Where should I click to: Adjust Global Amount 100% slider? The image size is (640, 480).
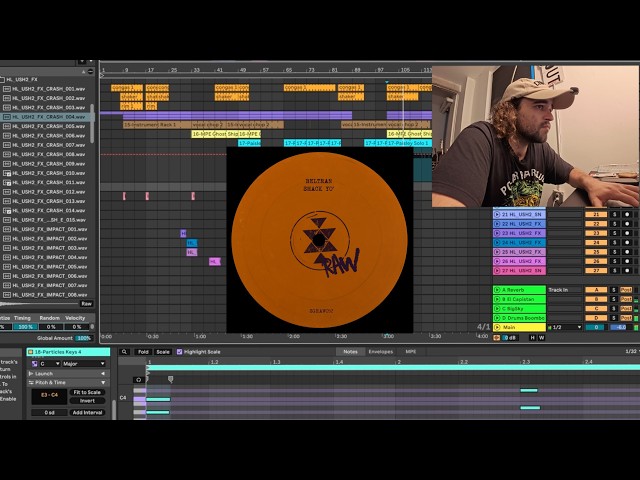click(84, 338)
